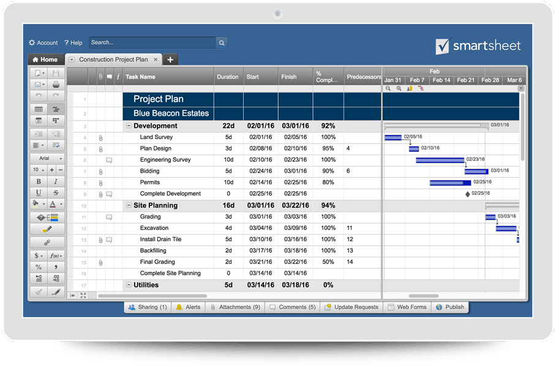The image size is (556, 392).
Task: Apply percent format
Action: tap(39, 267)
